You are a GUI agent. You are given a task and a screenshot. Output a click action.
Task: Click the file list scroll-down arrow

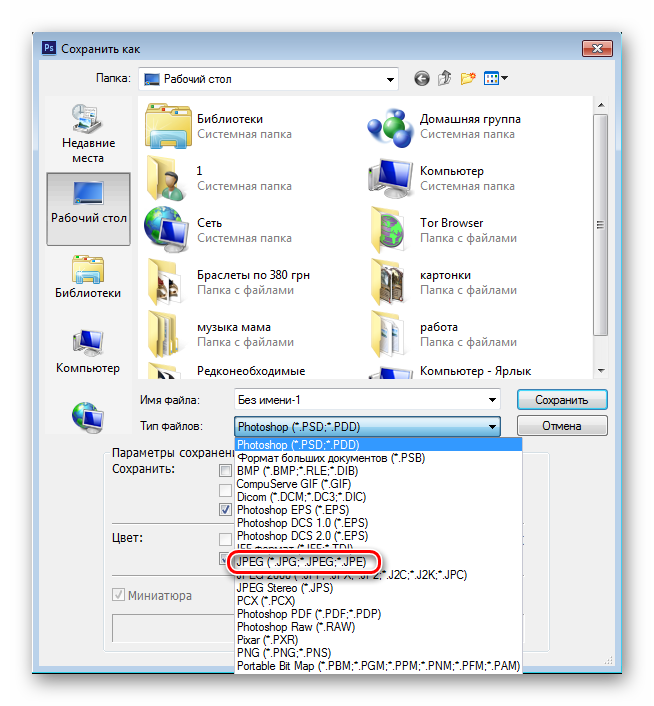[x=601, y=371]
